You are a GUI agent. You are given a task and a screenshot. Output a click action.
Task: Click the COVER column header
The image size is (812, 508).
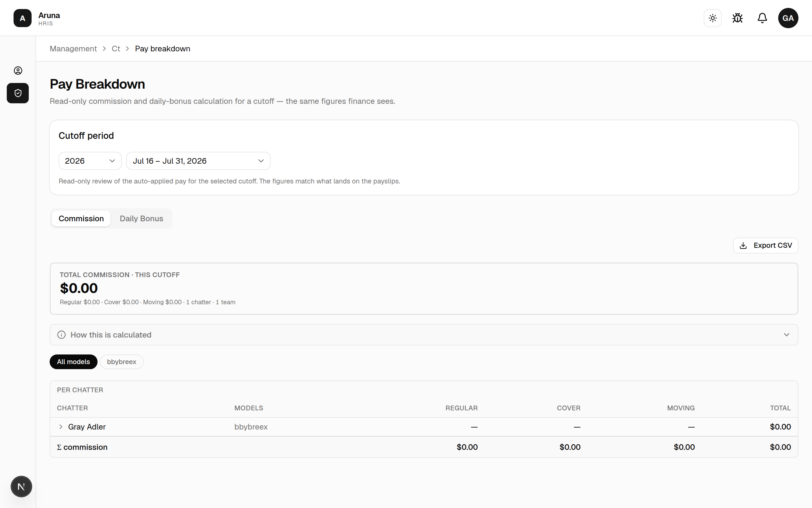pos(568,408)
